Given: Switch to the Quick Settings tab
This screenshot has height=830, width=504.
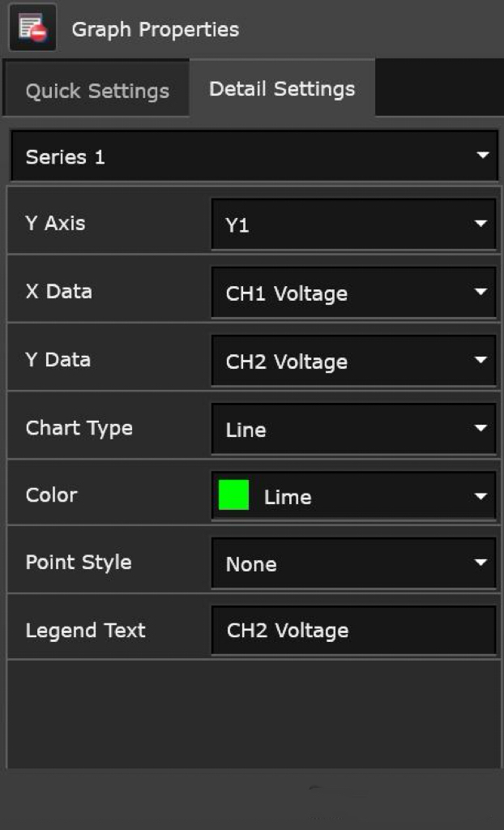Looking at the screenshot, I should [x=97, y=91].
